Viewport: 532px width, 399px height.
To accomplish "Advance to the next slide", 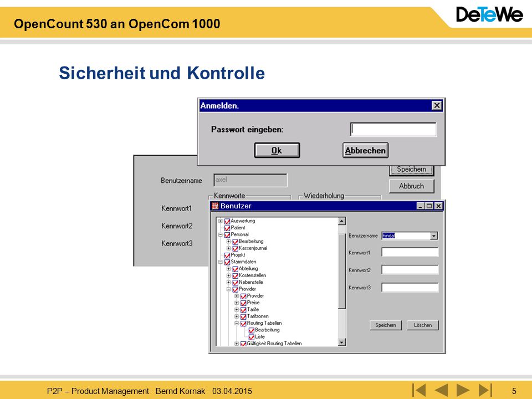I will [x=463, y=390].
